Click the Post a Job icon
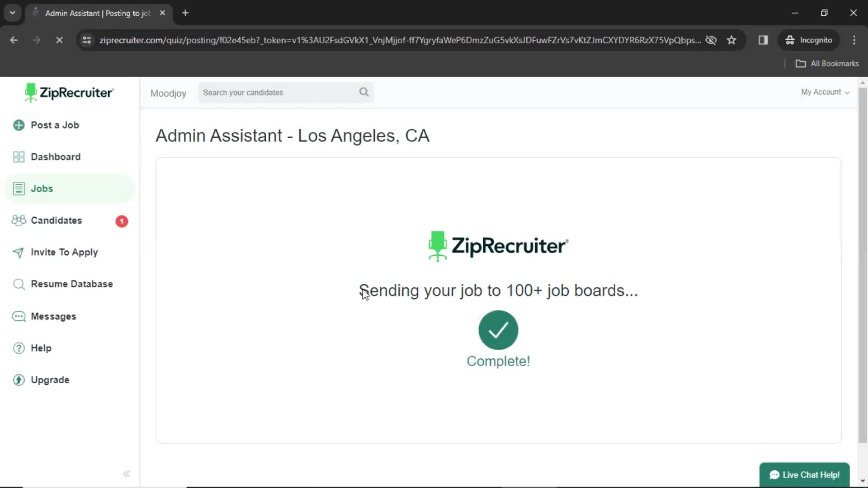The image size is (868, 488). coord(18,125)
